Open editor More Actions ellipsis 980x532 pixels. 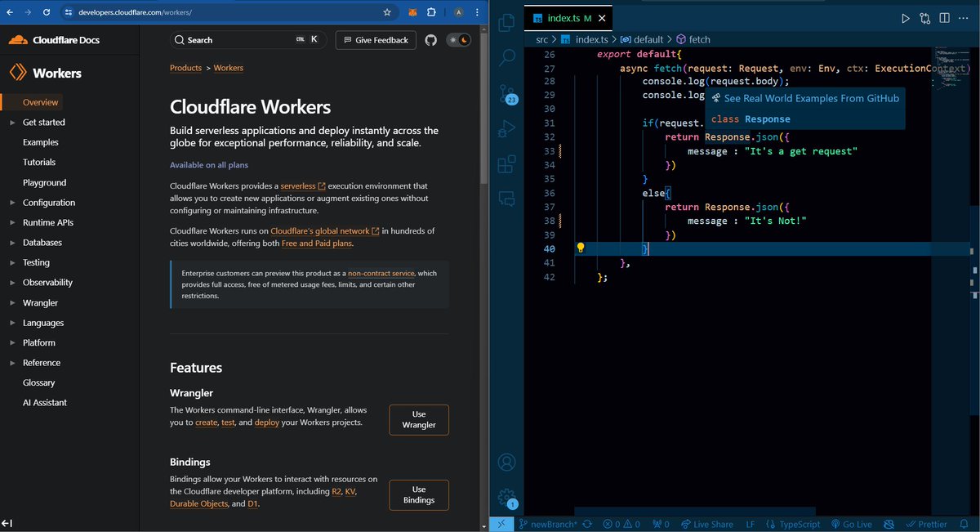click(x=964, y=18)
